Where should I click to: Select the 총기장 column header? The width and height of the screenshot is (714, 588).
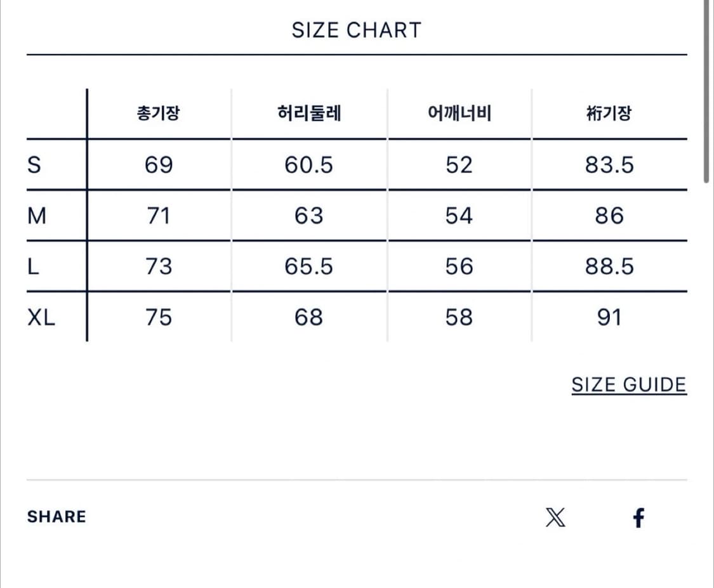tap(159, 112)
